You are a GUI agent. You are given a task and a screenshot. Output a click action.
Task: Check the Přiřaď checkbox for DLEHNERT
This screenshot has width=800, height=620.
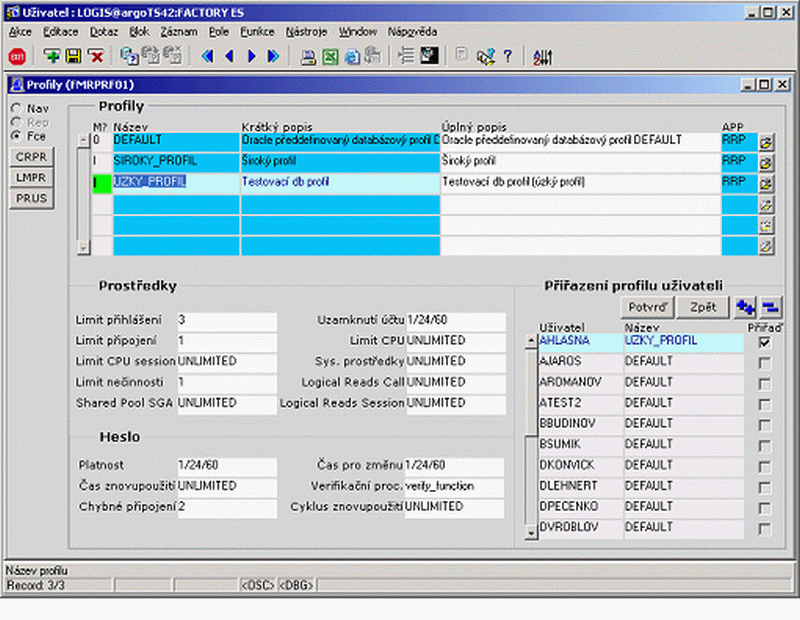(764, 487)
